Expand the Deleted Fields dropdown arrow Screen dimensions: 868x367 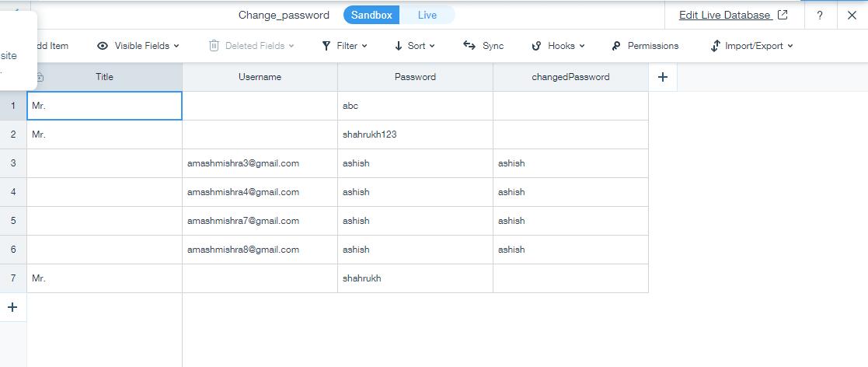click(x=291, y=46)
